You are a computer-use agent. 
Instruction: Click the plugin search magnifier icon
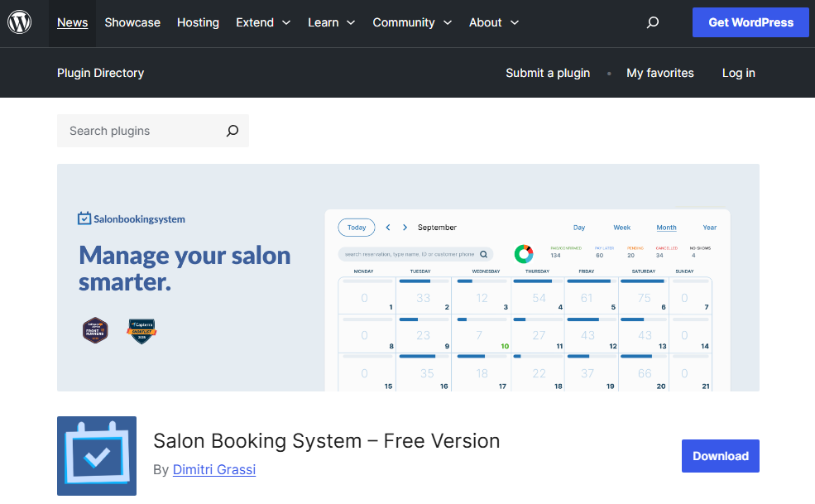233,131
